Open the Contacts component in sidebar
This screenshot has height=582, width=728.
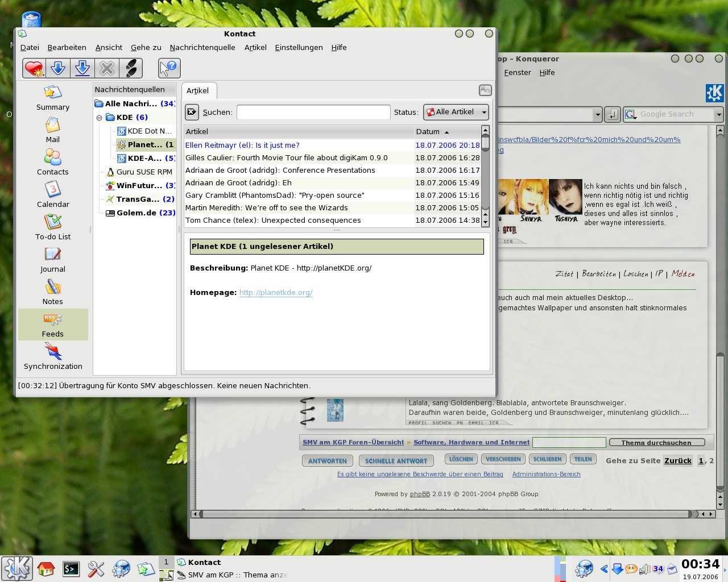pos(53,163)
